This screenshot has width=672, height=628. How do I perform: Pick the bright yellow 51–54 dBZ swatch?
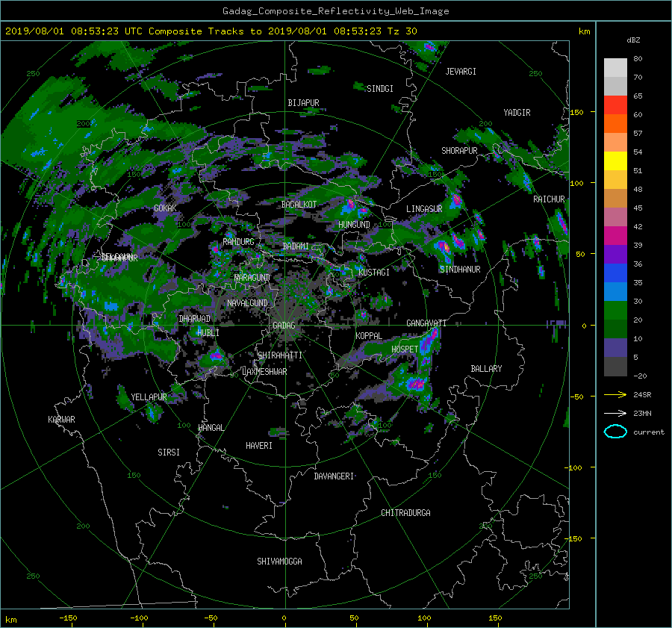coord(615,161)
